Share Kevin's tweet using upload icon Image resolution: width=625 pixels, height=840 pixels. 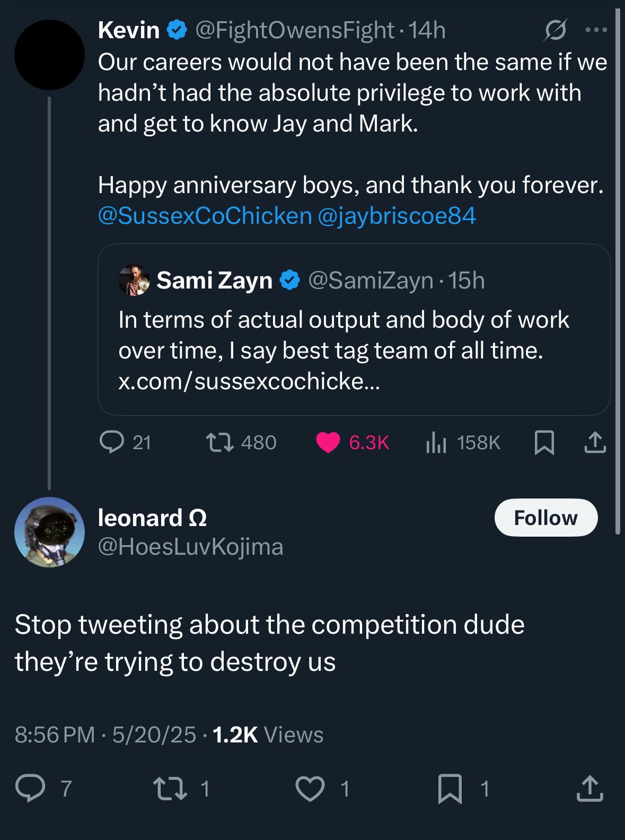click(x=595, y=442)
